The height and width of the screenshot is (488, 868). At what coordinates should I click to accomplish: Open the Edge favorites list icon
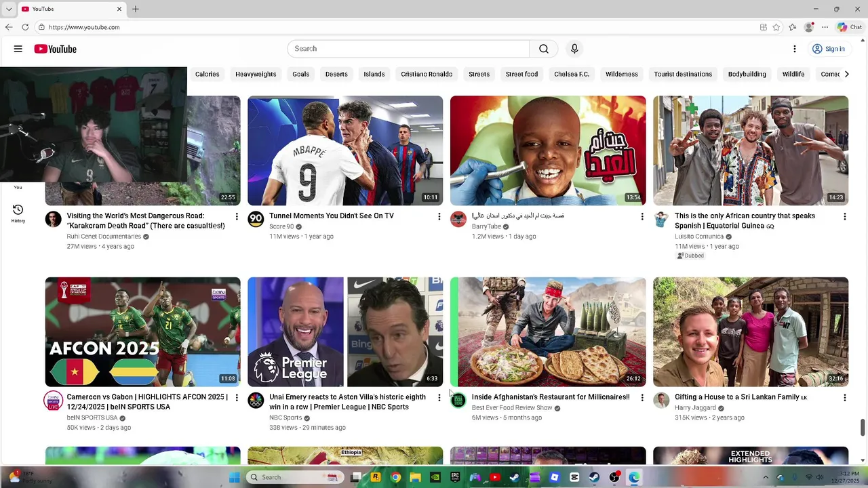click(793, 27)
